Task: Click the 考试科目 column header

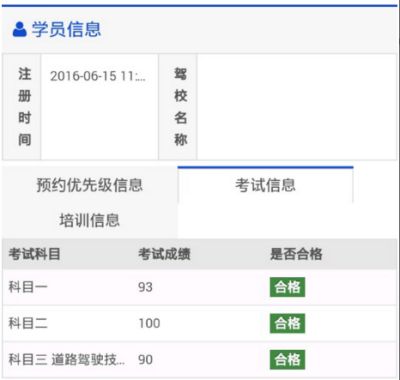Action: 34,254
